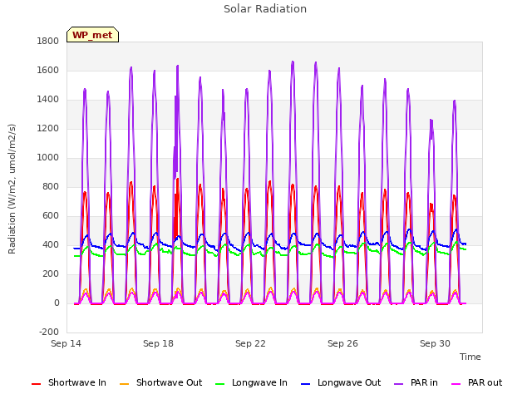Click the Radiation y-axis title
The height and width of the screenshot is (399, 532).
point(12,189)
